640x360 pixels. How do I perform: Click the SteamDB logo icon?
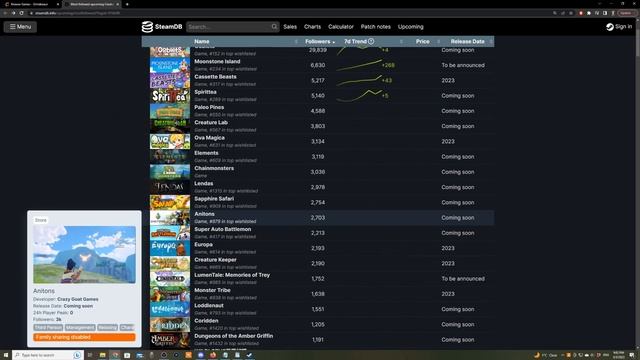pos(147,27)
